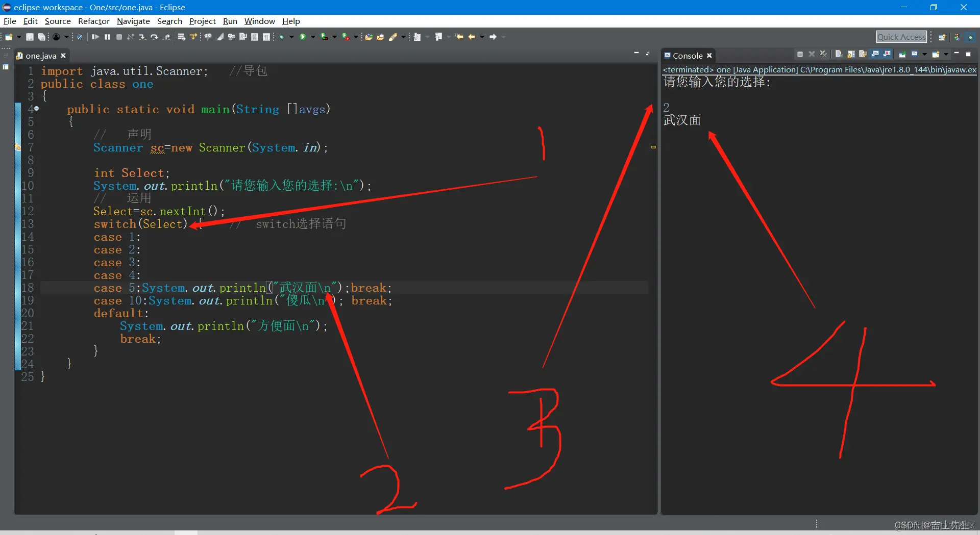This screenshot has width=980, height=535.
Task: Toggle Use Step Filters
Action: (193, 37)
